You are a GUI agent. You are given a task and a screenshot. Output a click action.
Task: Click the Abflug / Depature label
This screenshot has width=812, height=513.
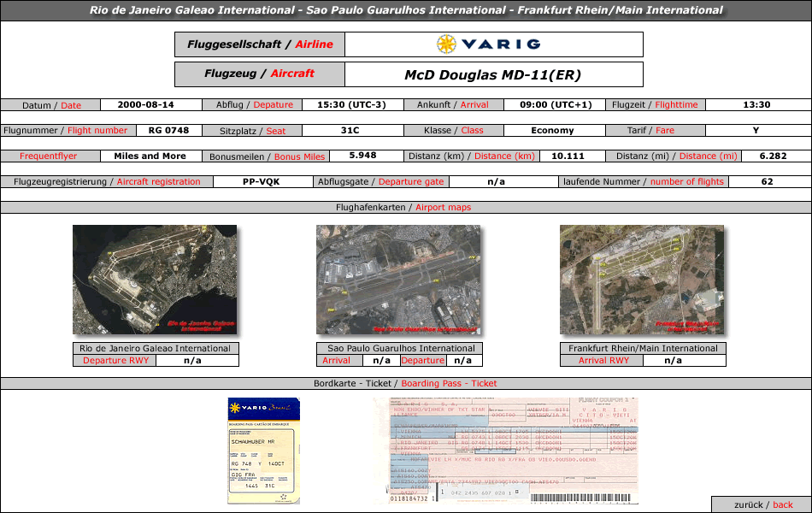252,104
